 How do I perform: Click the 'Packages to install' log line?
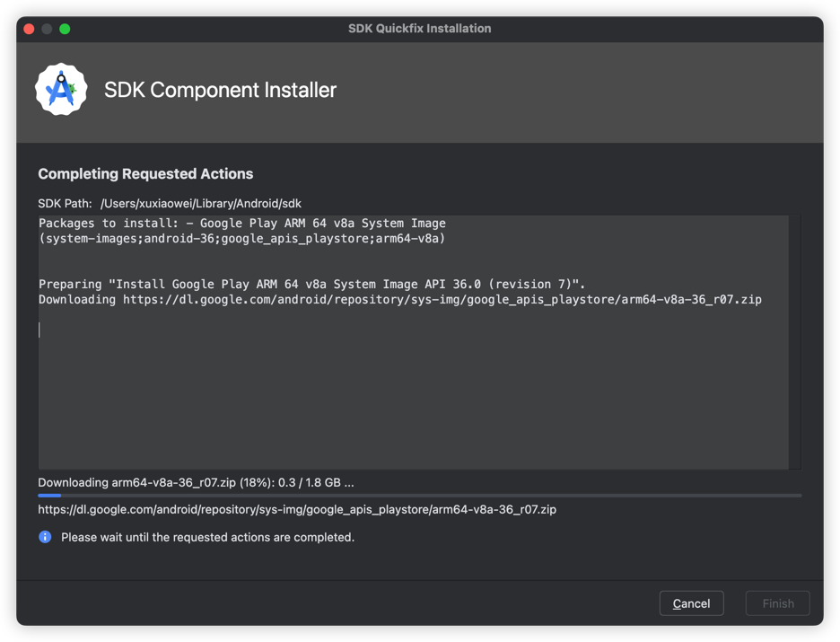click(242, 224)
